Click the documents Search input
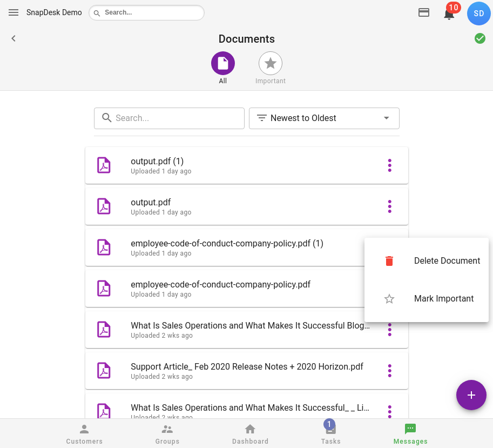The height and width of the screenshot is (448, 493). tap(169, 118)
